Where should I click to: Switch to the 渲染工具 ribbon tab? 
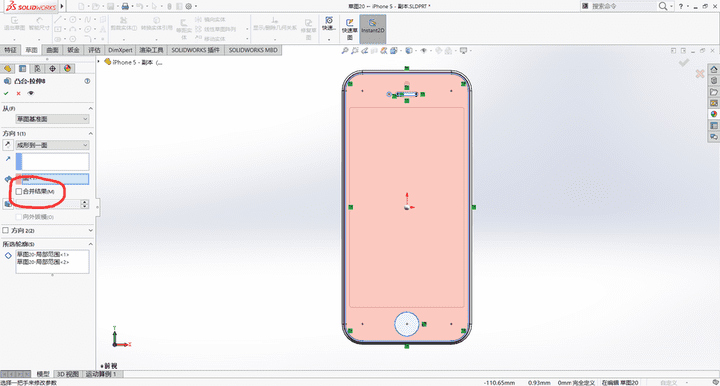coord(152,50)
